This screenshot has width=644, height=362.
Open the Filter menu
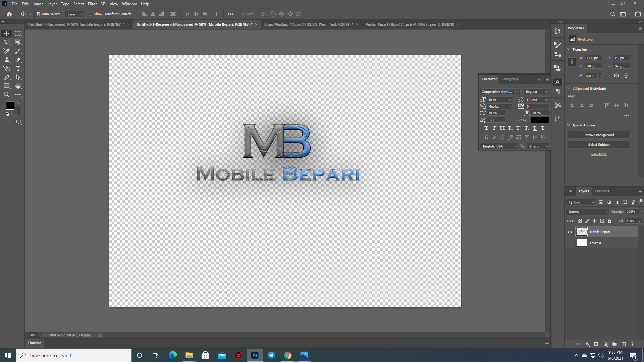[92, 4]
